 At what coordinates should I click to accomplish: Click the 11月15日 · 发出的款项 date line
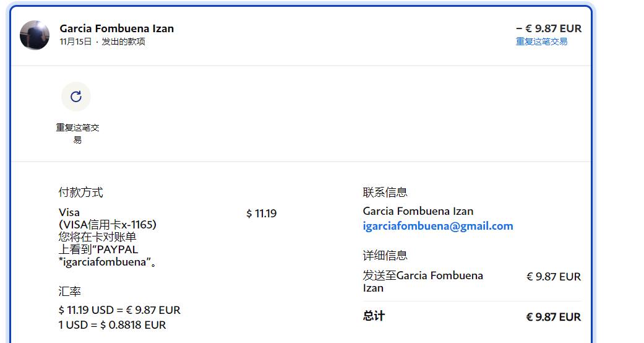coord(103,42)
